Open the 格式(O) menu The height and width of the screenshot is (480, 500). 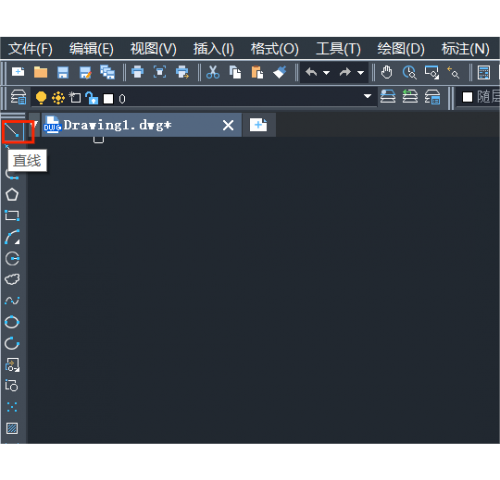pos(275,49)
